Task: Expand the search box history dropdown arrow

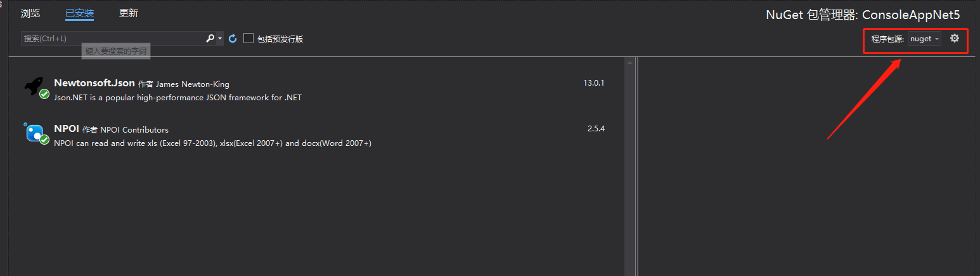Action: click(x=220, y=39)
